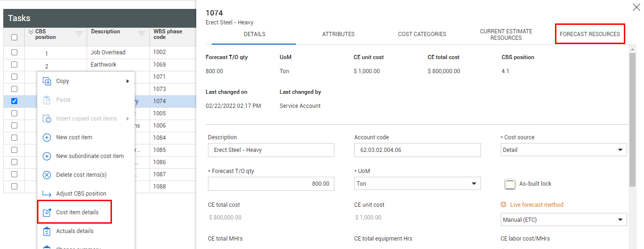Click the filter icon in Description column

click(x=141, y=34)
